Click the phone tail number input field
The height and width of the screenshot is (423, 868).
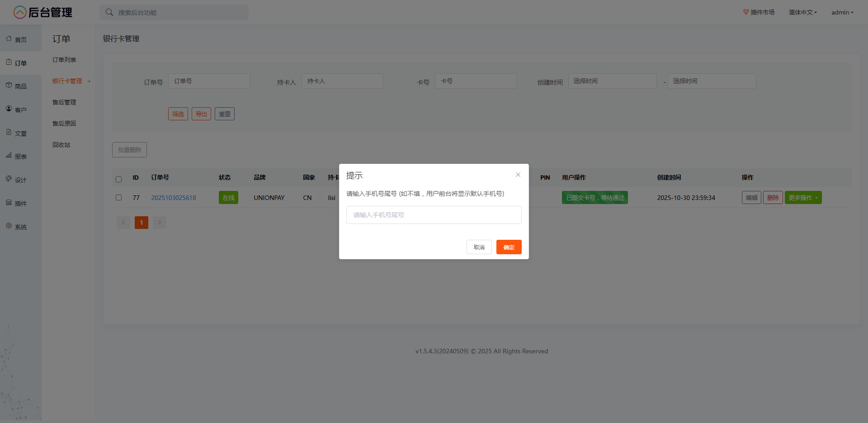pos(434,215)
